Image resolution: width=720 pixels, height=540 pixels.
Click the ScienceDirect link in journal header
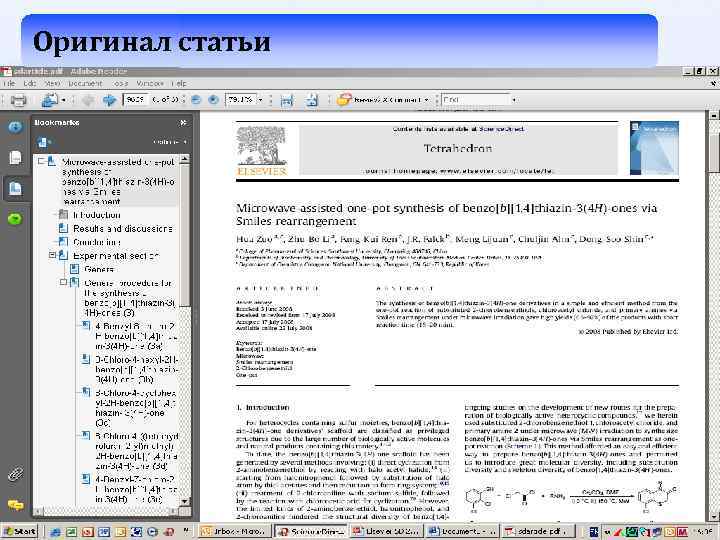(501, 129)
